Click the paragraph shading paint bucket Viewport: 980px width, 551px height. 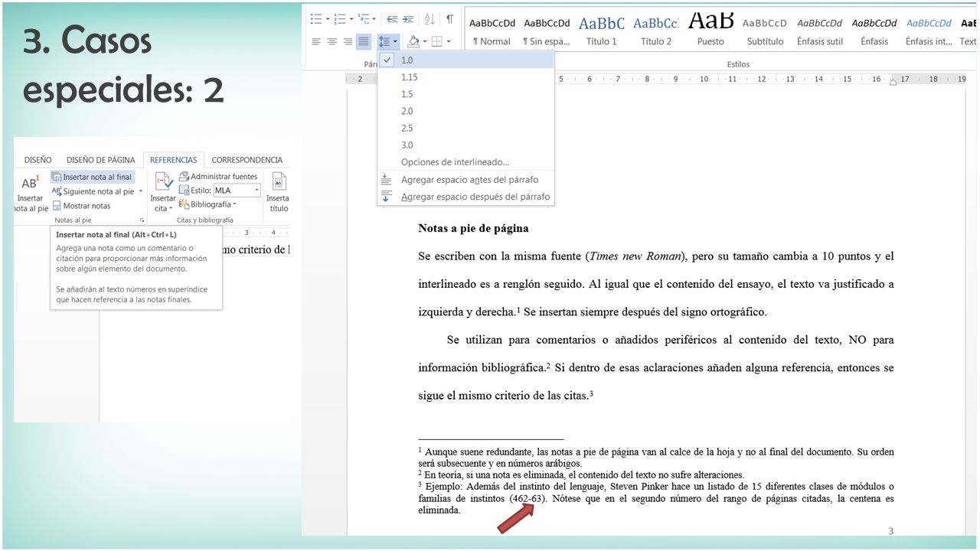(413, 41)
